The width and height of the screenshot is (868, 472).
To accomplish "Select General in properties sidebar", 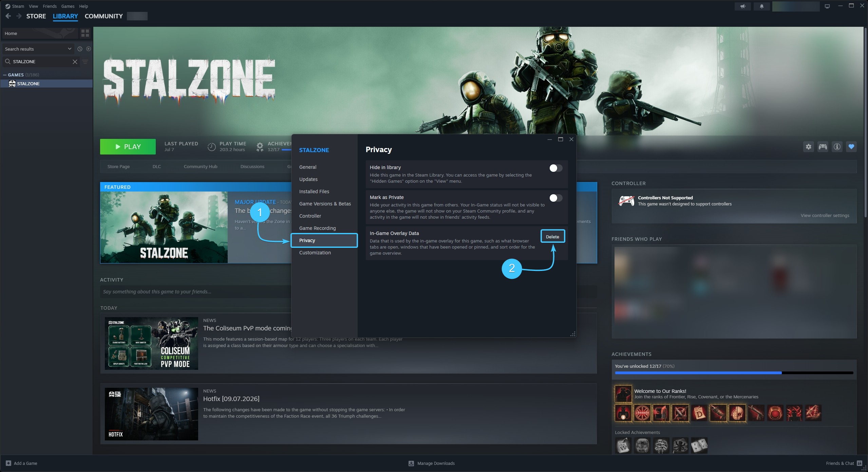I will 324,167.
